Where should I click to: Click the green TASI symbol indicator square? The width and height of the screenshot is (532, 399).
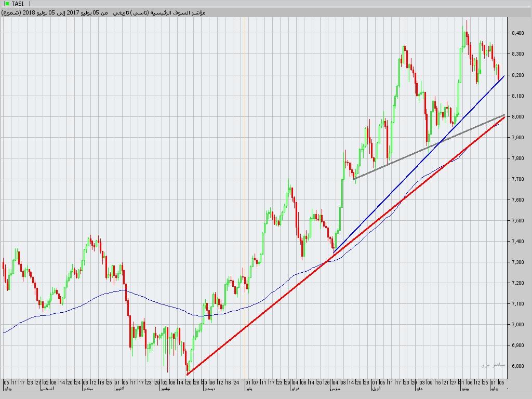click(6, 4)
